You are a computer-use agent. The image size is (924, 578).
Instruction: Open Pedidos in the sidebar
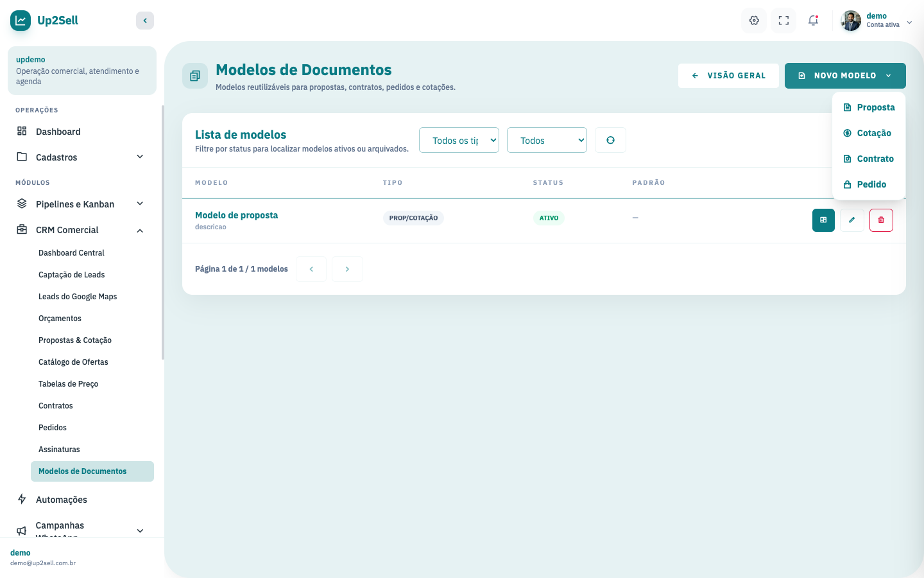click(x=92, y=428)
